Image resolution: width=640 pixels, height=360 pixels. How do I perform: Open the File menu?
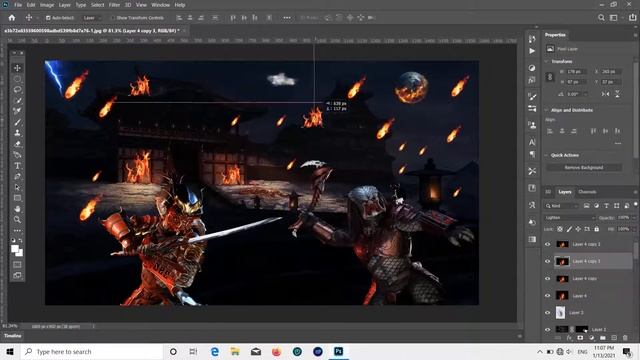18,5
